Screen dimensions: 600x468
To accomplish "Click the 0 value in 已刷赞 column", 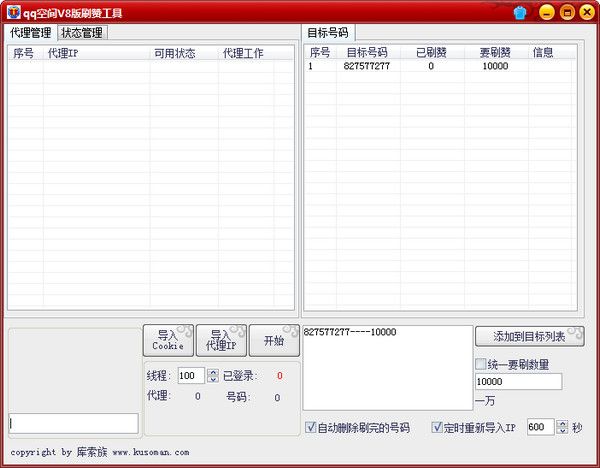I will 431,66.
